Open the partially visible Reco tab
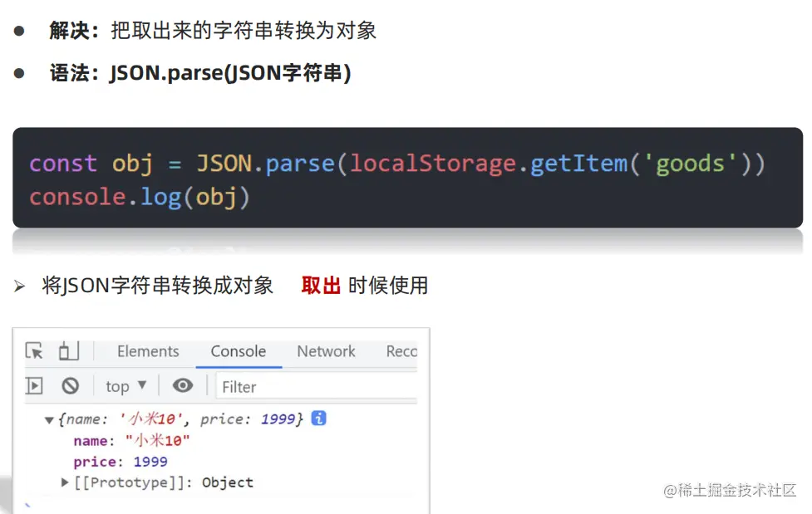 [x=401, y=351]
